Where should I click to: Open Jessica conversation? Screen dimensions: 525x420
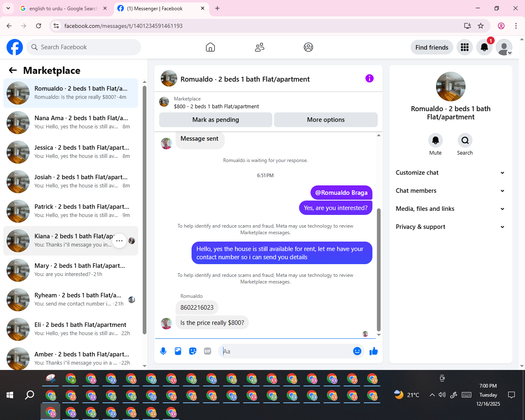point(71,152)
